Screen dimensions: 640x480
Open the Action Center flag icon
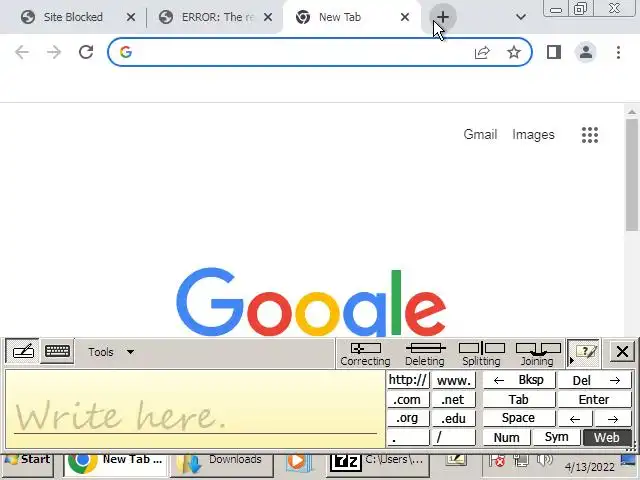(496, 461)
